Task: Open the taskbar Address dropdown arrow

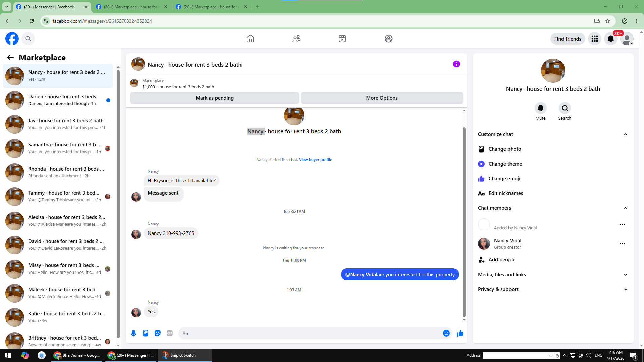Action: (x=551, y=356)
